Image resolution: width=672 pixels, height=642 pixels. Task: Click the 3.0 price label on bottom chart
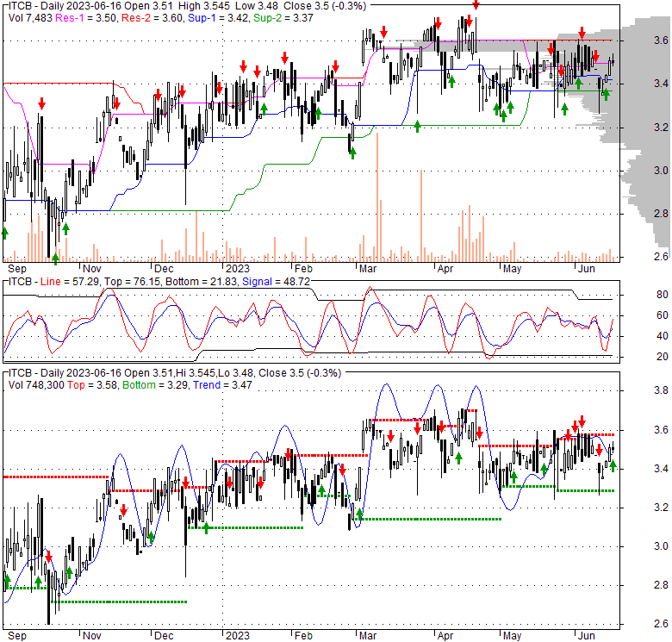pos(661,546)
